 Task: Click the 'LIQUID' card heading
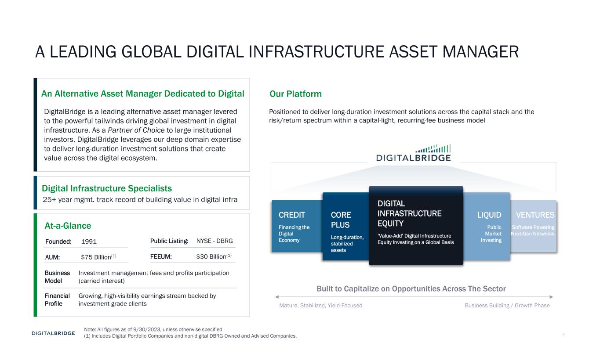pyautogui.click(x=489, y=215)
